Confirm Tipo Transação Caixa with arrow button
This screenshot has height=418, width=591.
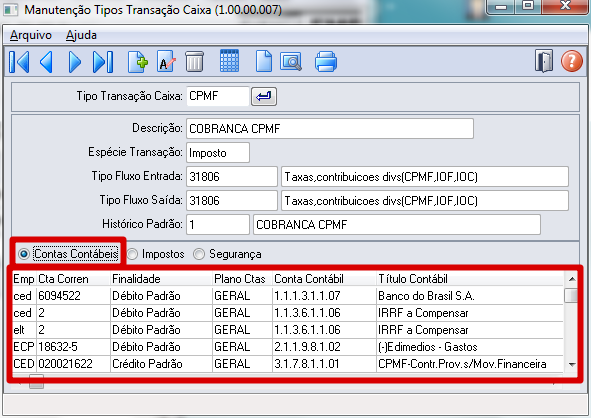264,96
